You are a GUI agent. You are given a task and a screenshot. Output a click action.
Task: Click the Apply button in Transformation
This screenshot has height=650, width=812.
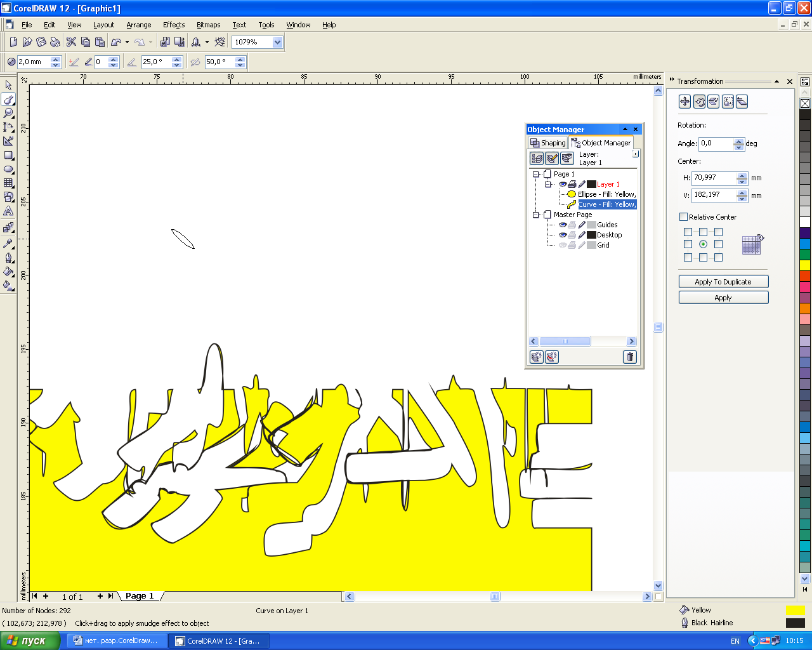click(723, 298)
